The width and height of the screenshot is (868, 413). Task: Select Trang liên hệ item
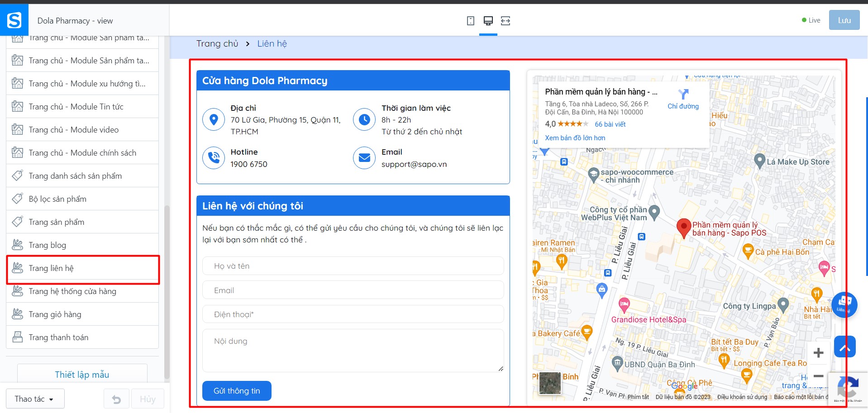point(82,268)
